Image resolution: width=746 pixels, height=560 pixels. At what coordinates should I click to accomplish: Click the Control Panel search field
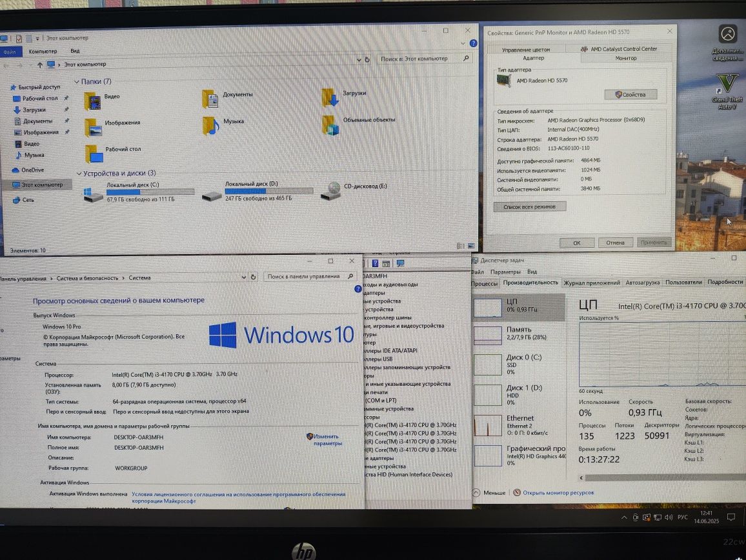310,276
